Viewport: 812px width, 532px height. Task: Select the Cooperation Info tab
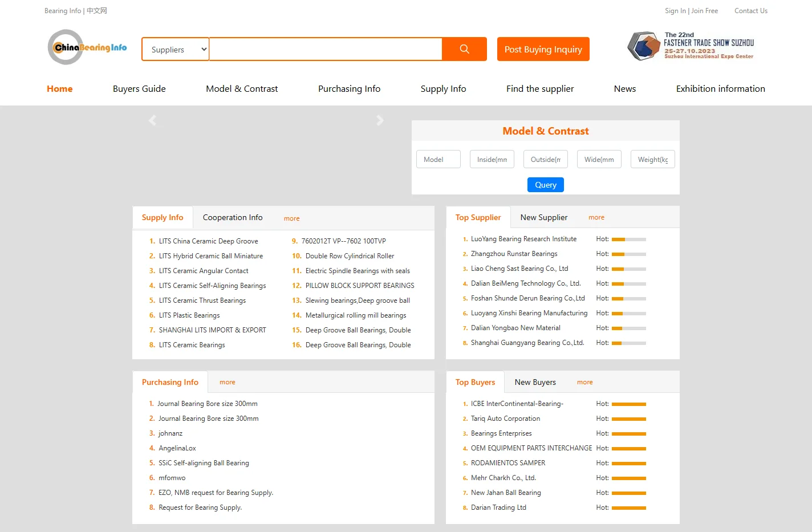(233, 217)
